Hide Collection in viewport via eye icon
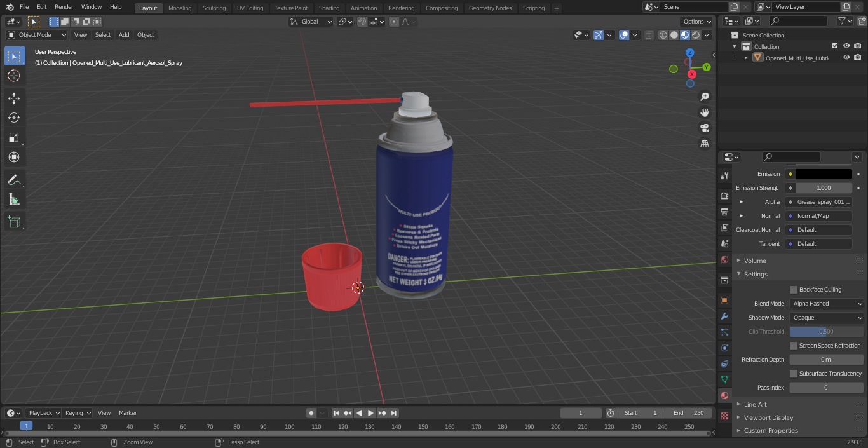Image resolution: width=868 pixels, height=448 pixels. coord(846,46)
